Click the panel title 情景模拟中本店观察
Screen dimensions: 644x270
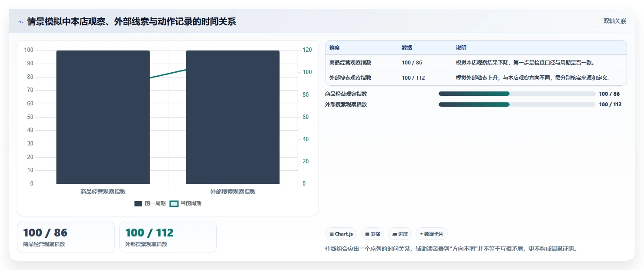pyautogui.click(x=131, y=21)
